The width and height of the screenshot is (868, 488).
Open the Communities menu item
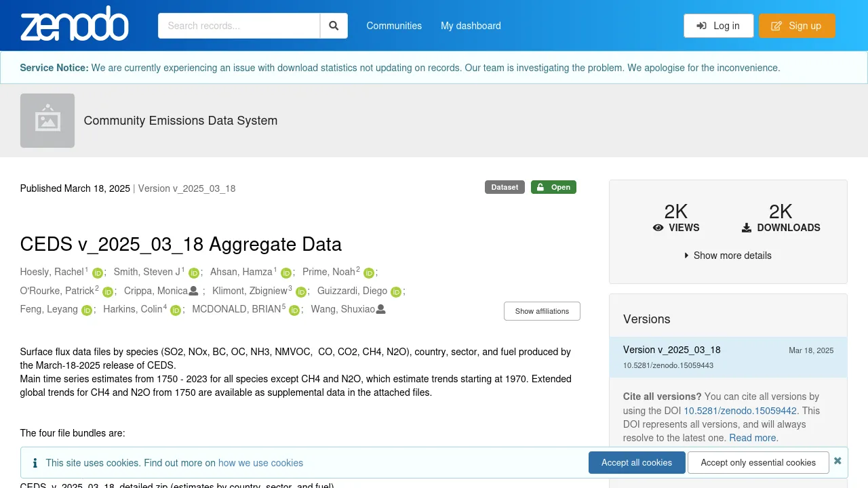coord(394,26)
